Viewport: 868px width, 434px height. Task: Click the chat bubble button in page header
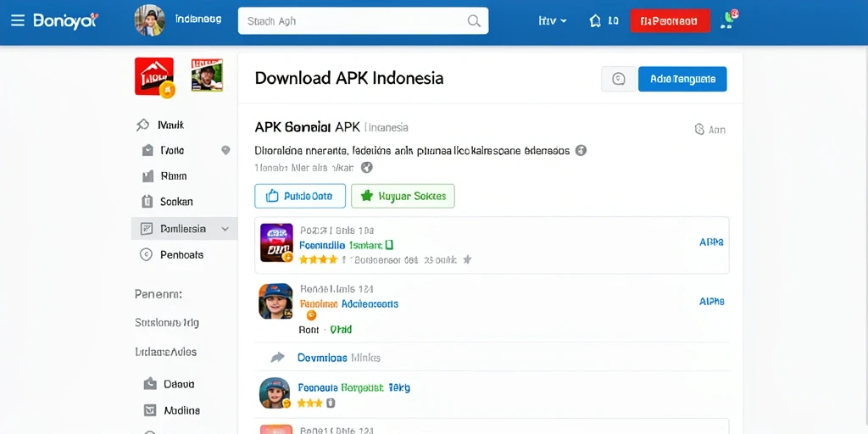point(618,79)
